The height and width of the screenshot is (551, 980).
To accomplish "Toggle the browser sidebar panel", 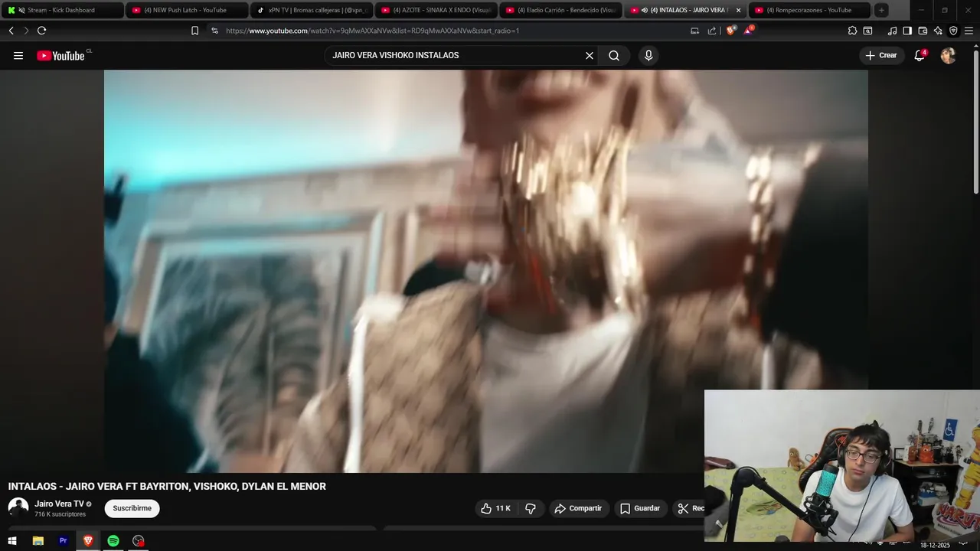I will (x=907, y=31).
